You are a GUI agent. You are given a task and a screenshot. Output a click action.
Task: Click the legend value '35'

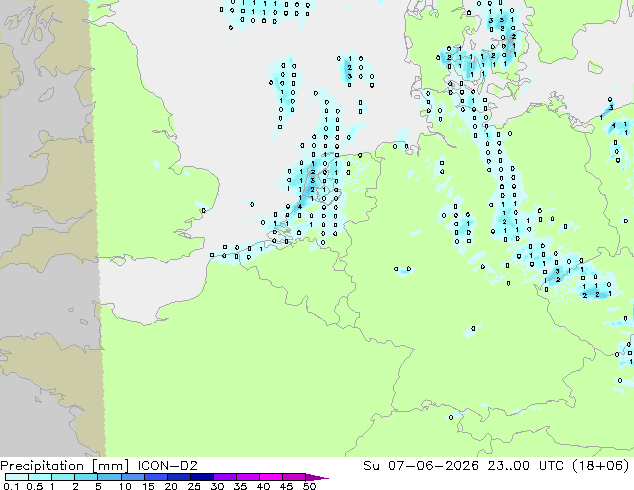tap(240, 486)
